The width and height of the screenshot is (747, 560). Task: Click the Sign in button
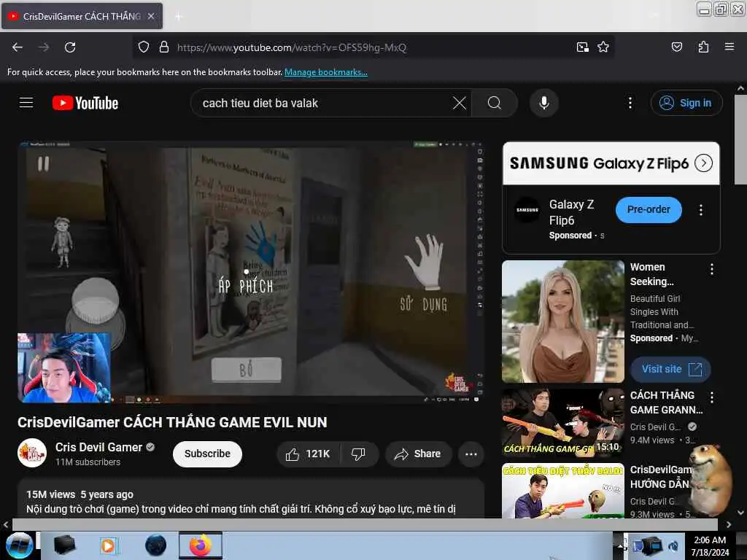point(686,103)
